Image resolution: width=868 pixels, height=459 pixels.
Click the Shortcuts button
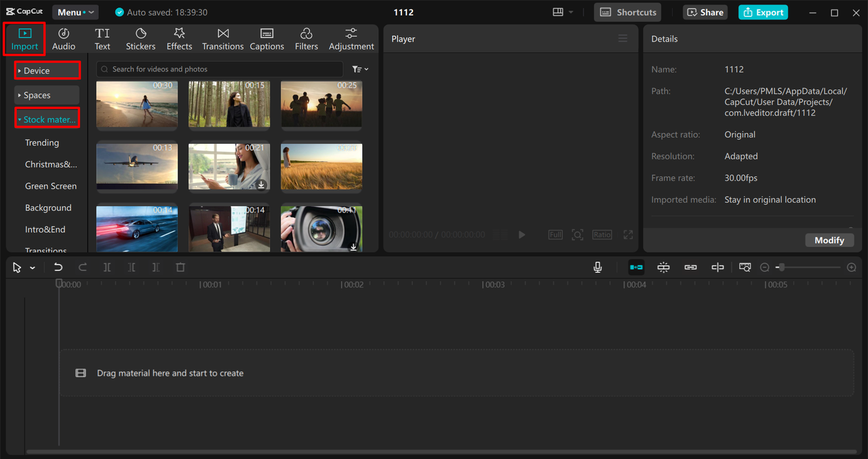pos(628,12)
